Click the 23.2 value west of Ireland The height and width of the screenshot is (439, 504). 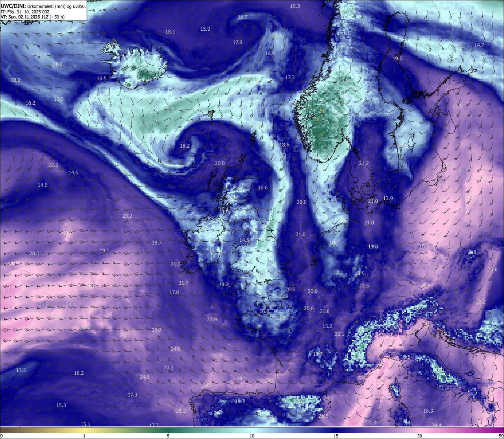127,216
